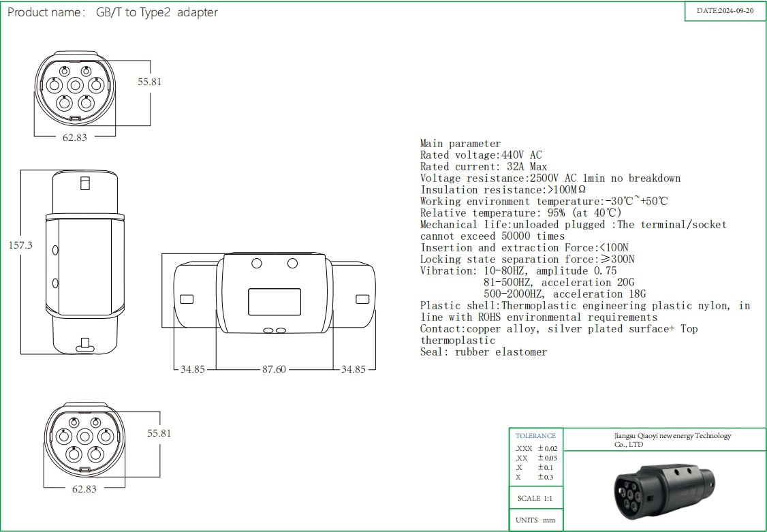Screen dimensions: 767x532
Task: Click the UNITS mm cell
Action: [535, 520]
